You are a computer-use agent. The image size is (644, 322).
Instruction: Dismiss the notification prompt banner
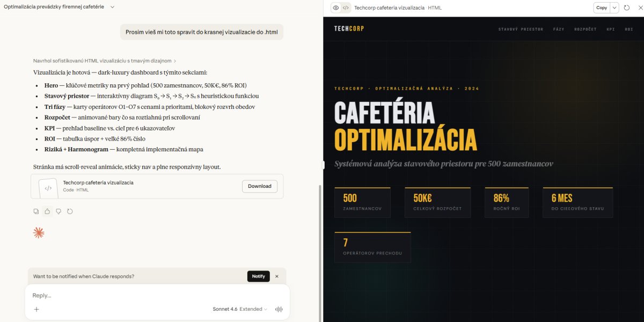pyautogui.click(x=277, y=276)
